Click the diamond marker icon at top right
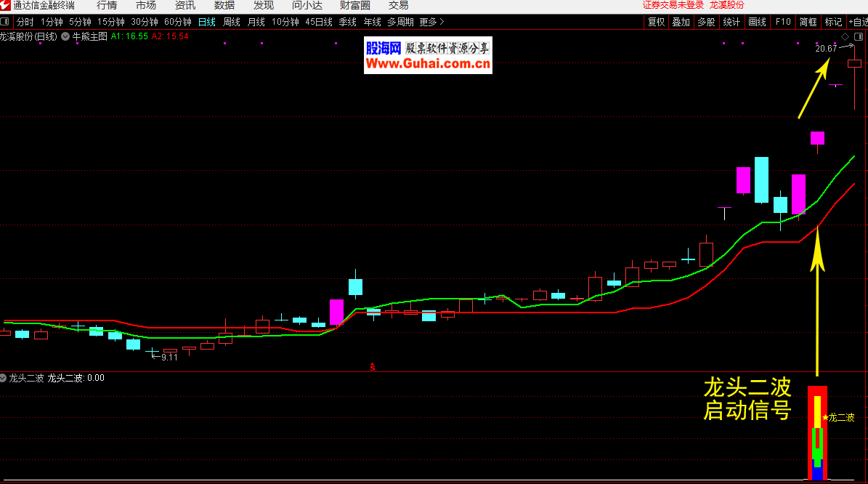This screenshot has height=484, width=868. (845, 36)
